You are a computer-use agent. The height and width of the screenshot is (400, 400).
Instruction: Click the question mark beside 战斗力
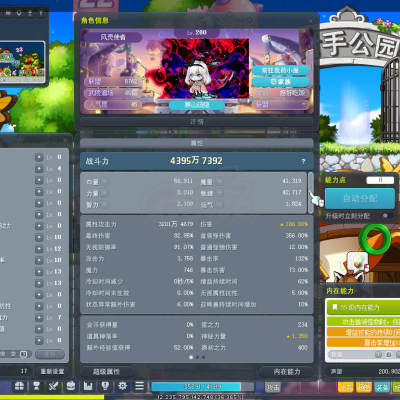click(303, 161)
